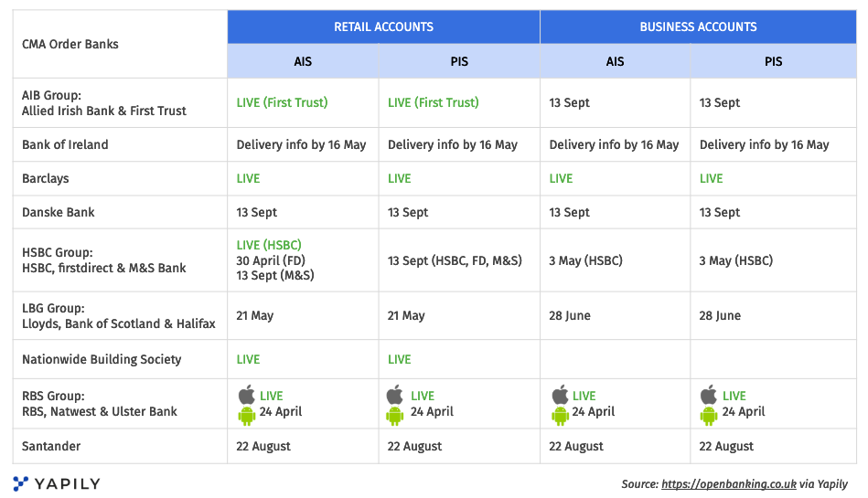Click Nationwide 'LIVE' in Retail PIS column
The image size is (868, 498).
point(399,360)
